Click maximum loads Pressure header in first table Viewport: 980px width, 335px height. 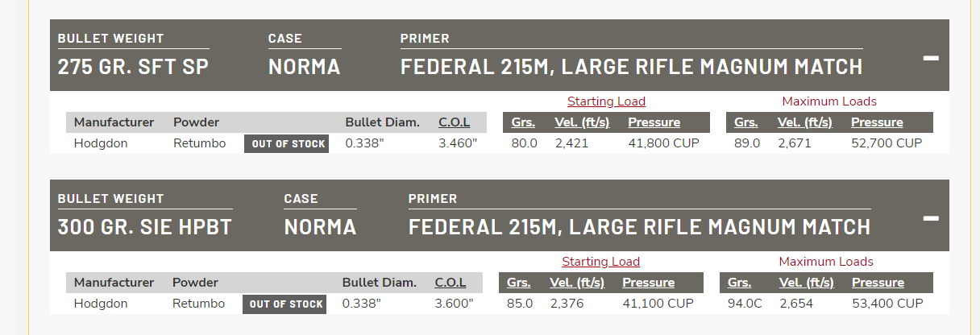point(877,122)
